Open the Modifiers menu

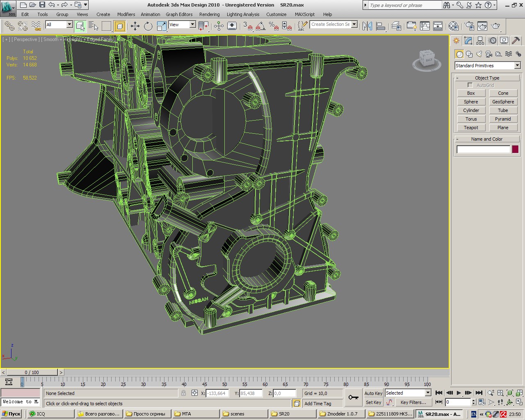click(126, 14)
